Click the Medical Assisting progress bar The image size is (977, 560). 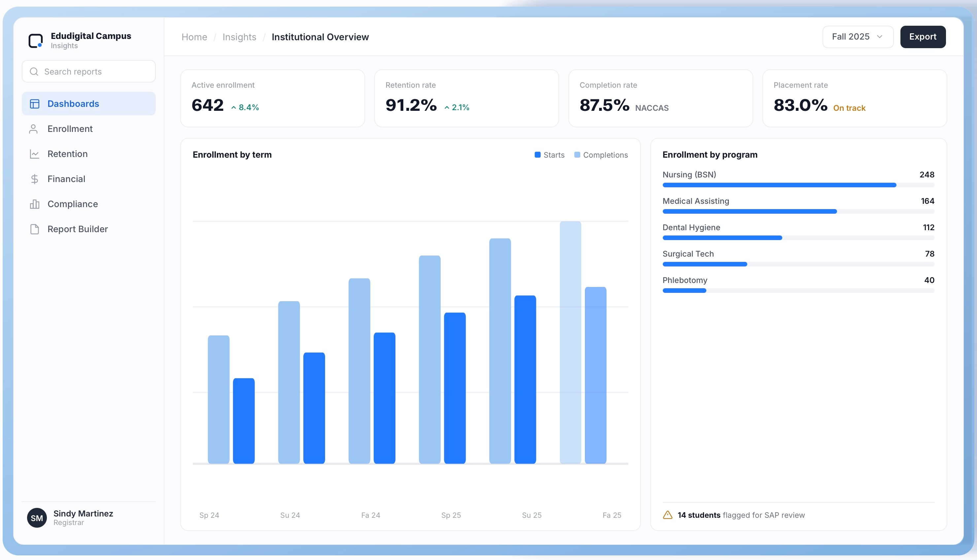798,211
